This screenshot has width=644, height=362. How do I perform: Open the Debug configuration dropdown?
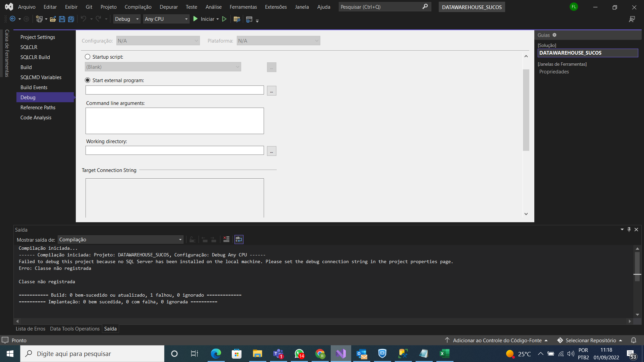127,19
